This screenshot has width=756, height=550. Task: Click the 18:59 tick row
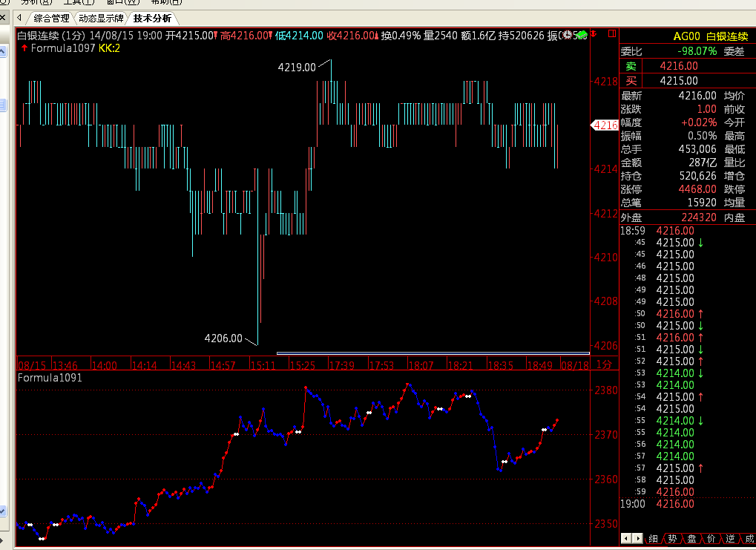pyautogui.click(x=687, y=231)
